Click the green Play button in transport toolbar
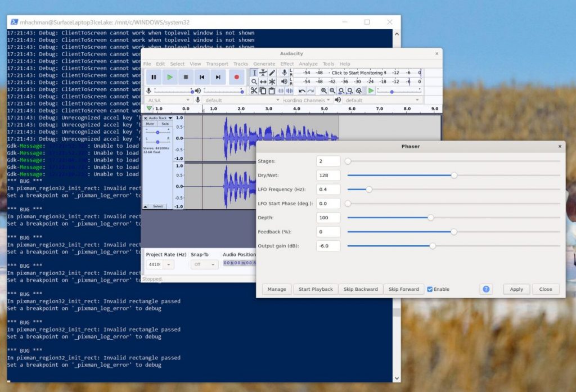Image resolution: width=576 pixels, height=392 pixels. point(170,77)
